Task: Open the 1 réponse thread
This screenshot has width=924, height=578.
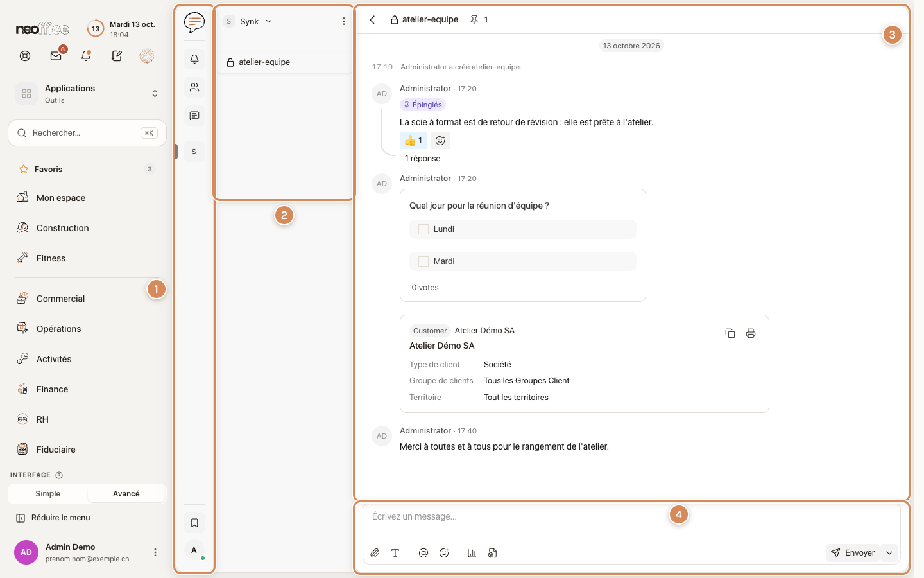Action: [423, 159]
